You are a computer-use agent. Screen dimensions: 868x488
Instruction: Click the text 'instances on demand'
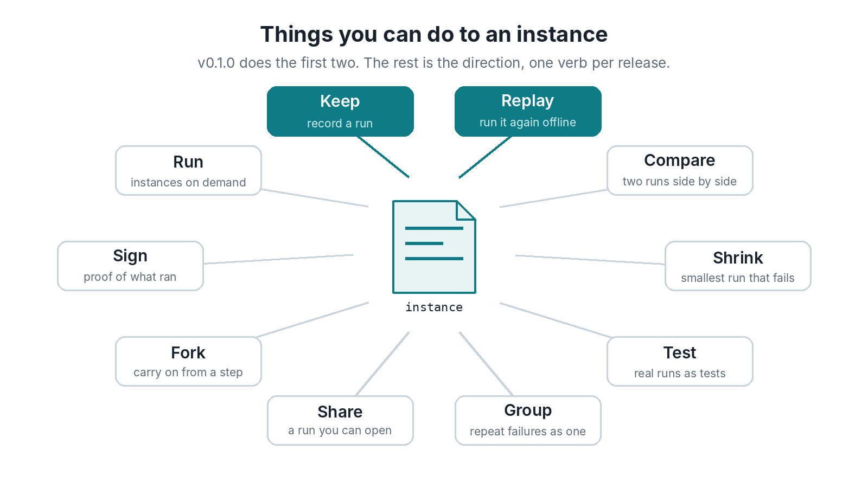(188, 182)
